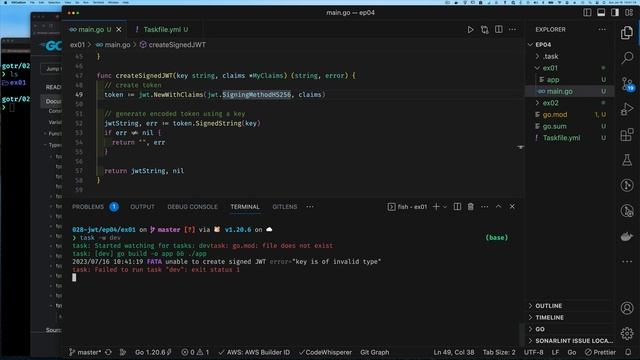Viewport: 640px width, 360px height.
Task: Open the Testing flask view
Action: click(x=627, y=160)
